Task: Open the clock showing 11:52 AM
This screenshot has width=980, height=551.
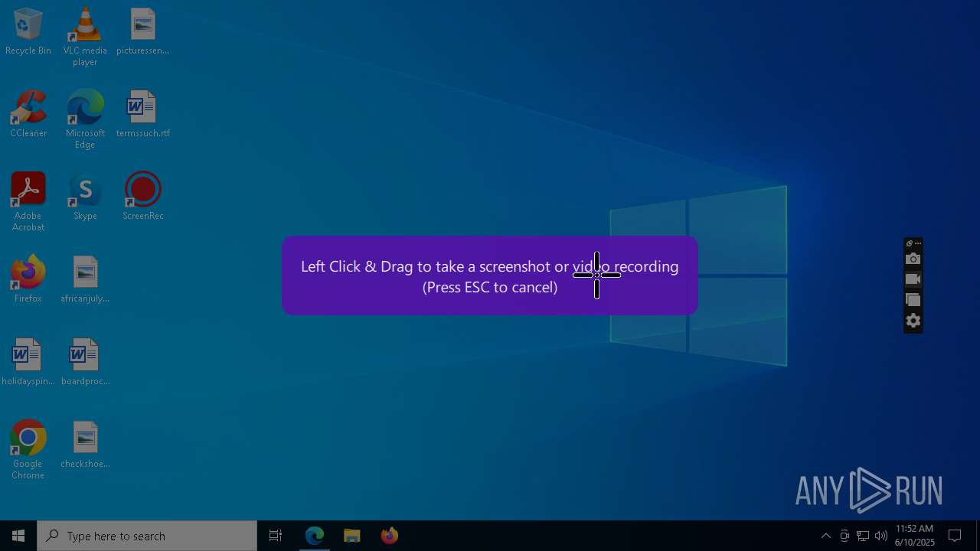Action: click(915, 536)
